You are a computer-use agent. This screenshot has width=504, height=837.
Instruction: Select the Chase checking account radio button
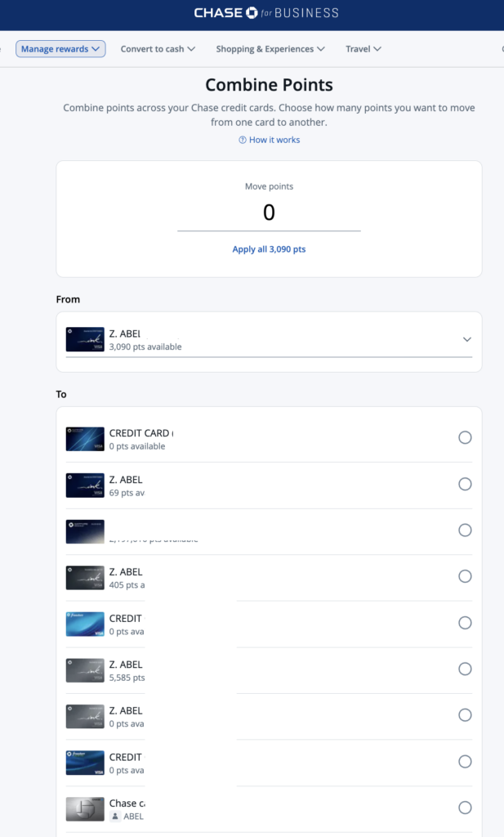click(465, 808)
